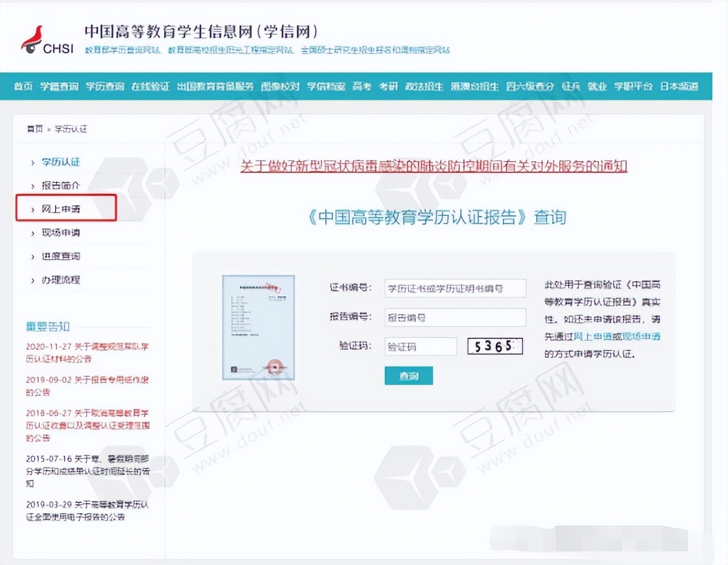Click the 5365 captcha image
This screenshot has width=728, height=565.
[x=494, y=346]
